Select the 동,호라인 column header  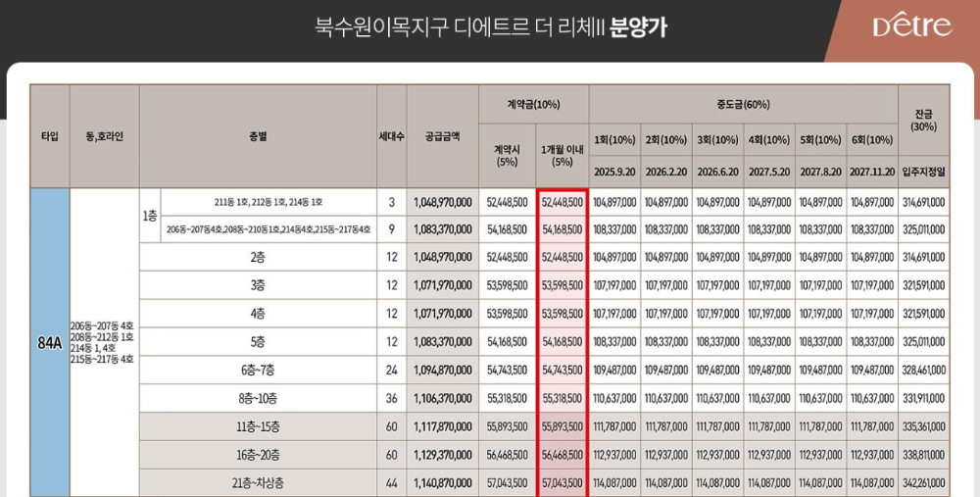[x=105, y=136]
